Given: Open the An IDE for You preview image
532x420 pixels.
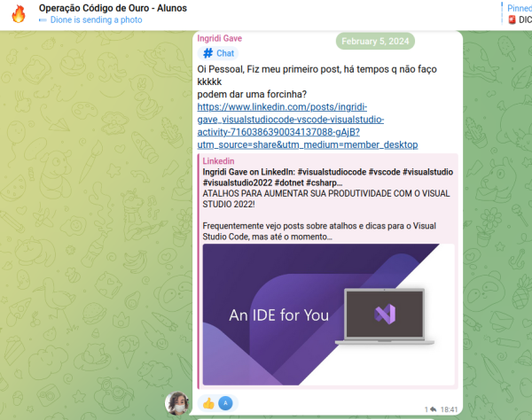Looking at the screenshot, I should click(328, 315).
